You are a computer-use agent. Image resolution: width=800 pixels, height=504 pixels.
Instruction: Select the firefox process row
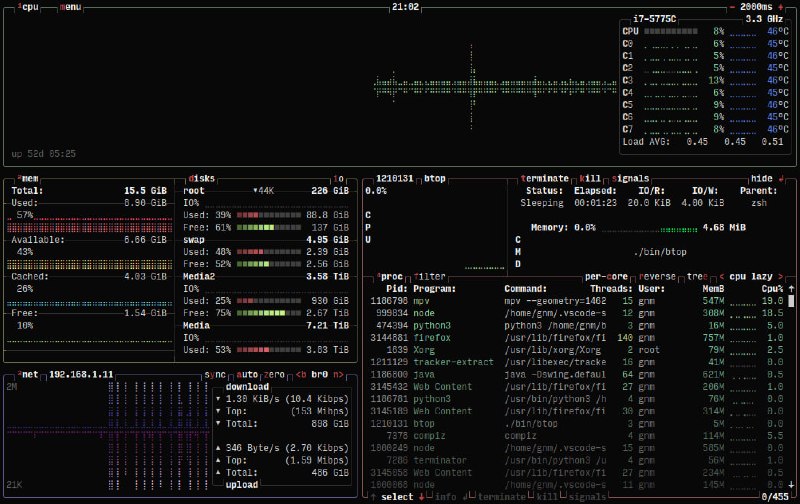pos(577,338)
